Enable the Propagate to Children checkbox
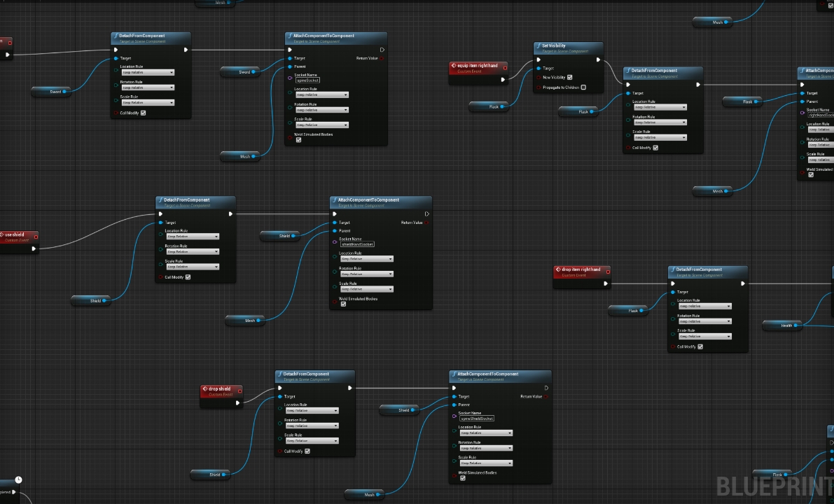The image size is (834, 504). point(583,87)
